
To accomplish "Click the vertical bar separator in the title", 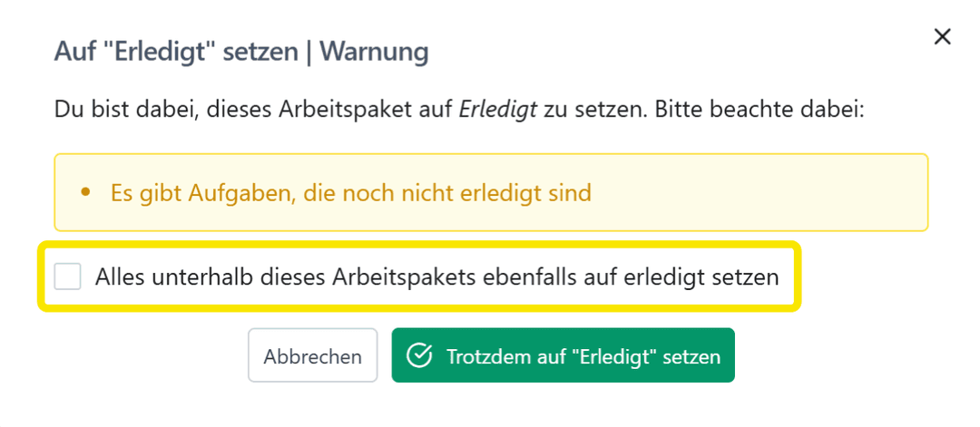I will (308, 52).
